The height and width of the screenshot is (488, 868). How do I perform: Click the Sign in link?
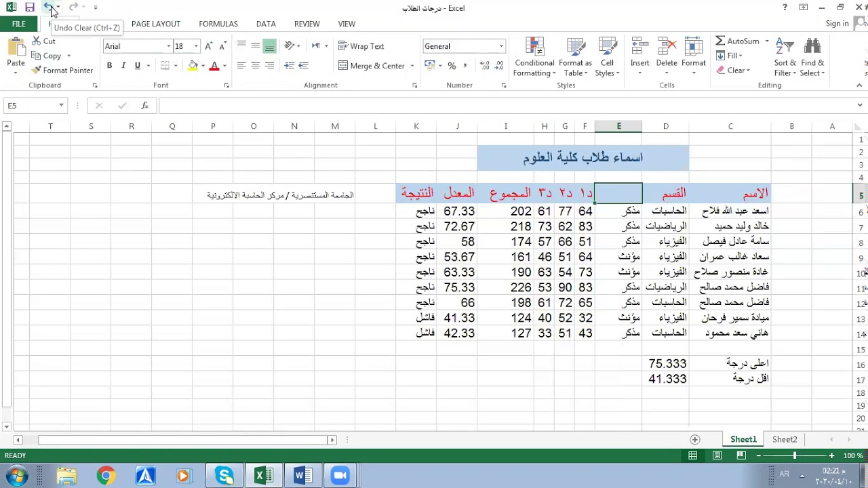(x=837, y=24)
